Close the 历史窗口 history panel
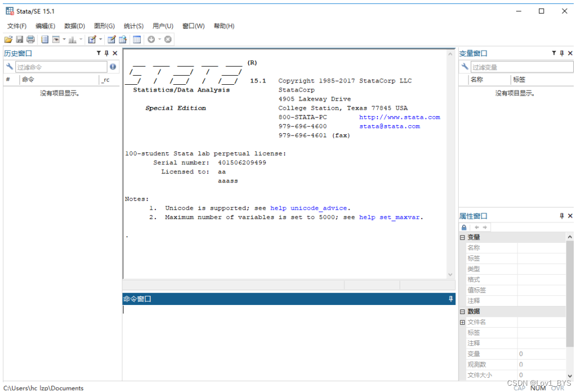 tap(115, 53)
